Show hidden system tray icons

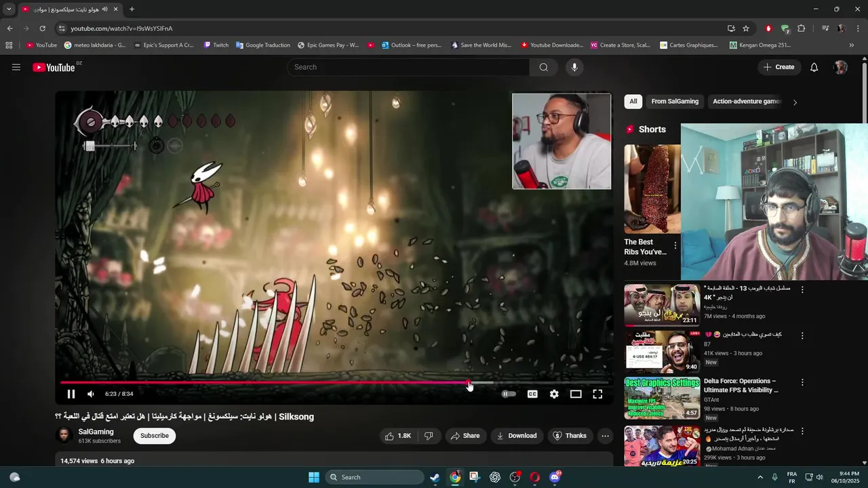point(759,477)
